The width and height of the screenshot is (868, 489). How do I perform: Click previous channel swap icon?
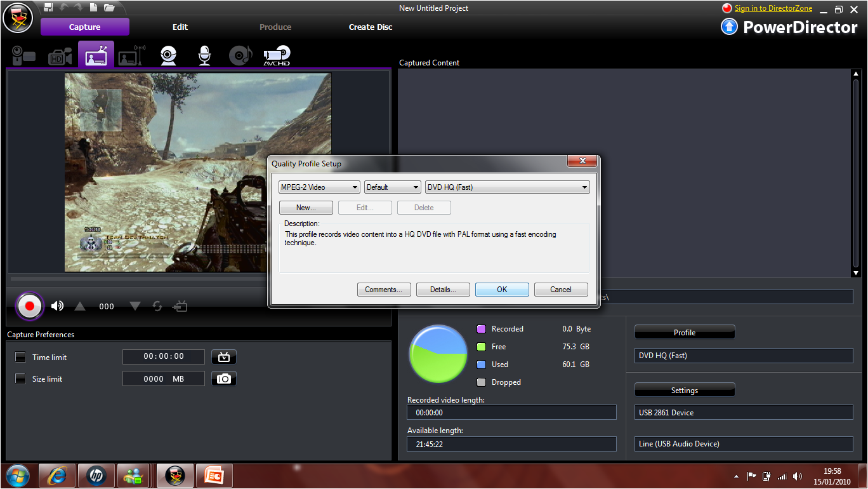coord(157,306)
